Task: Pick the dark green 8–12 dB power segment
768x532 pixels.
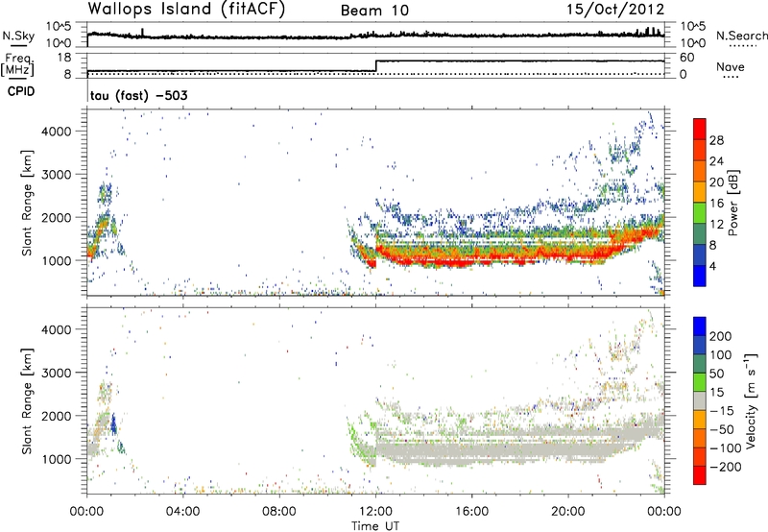Action: click(x=700, y=233)
